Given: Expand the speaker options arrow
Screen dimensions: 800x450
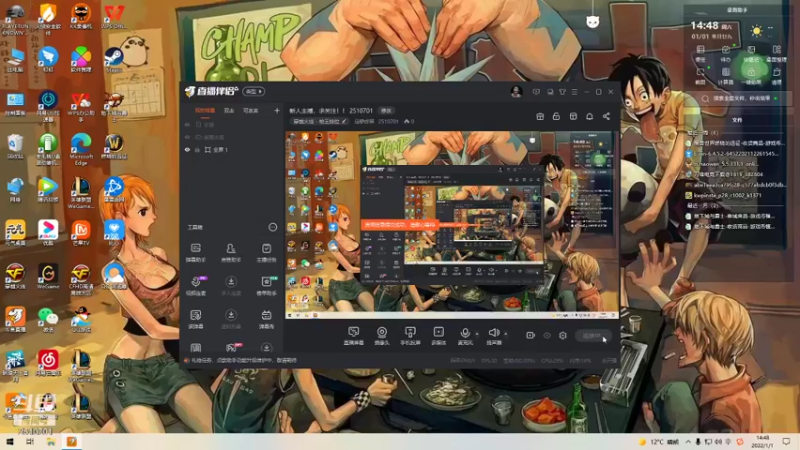Looking at the screenshot, I should (x=506, y=334).
